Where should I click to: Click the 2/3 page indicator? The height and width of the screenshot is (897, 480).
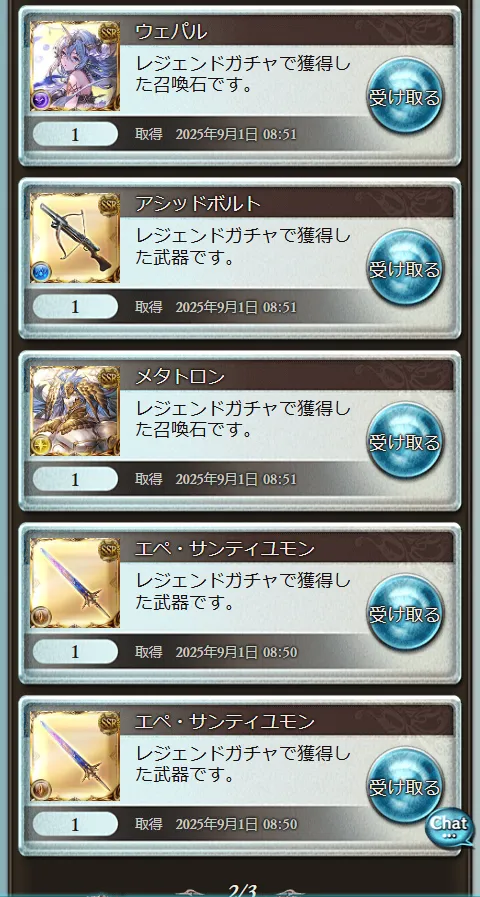tap(242, 890)
